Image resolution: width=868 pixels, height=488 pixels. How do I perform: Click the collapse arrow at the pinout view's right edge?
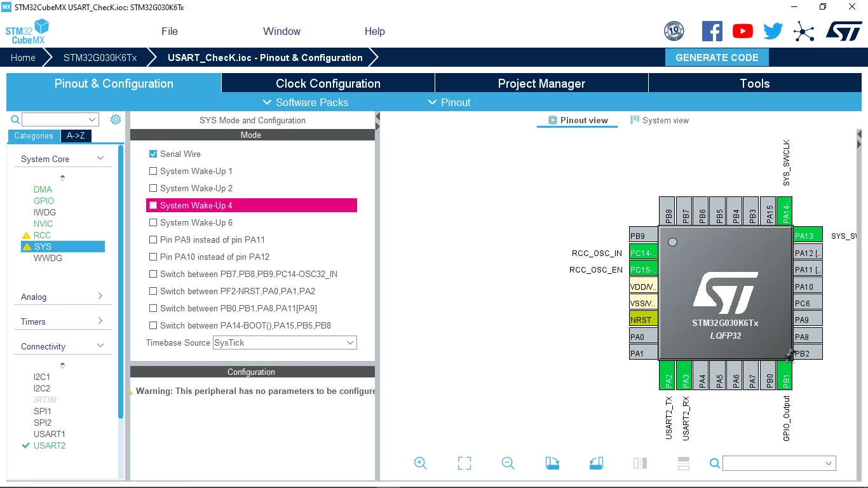point(859,135)
